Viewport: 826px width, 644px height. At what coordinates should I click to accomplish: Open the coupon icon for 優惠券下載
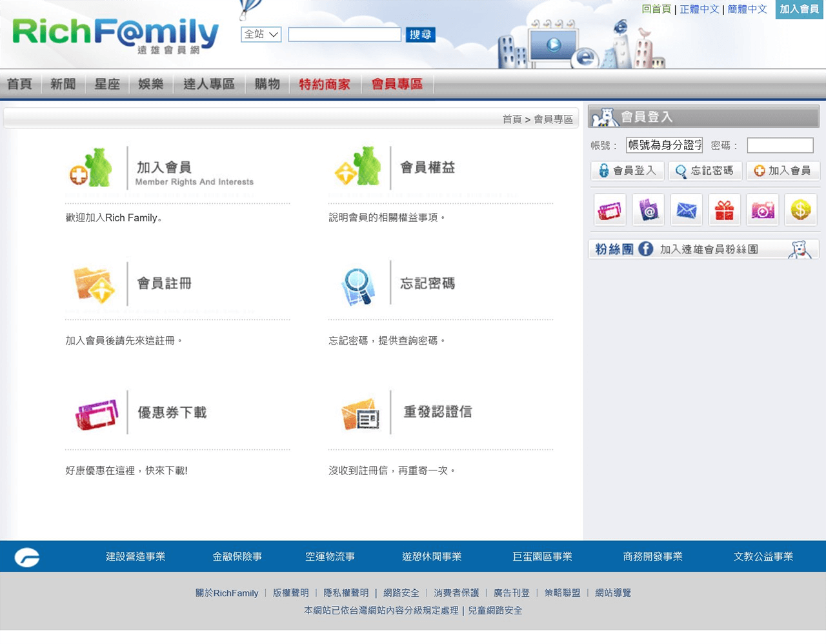(97, 414)
